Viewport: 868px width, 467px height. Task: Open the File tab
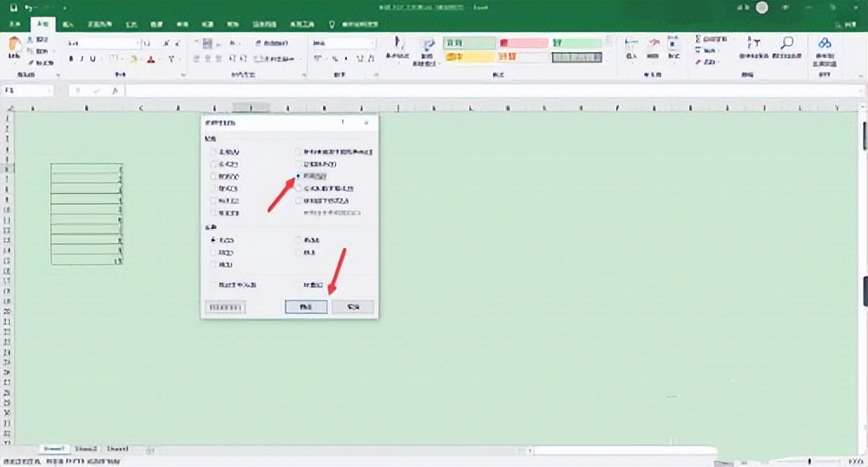[15, 24]
